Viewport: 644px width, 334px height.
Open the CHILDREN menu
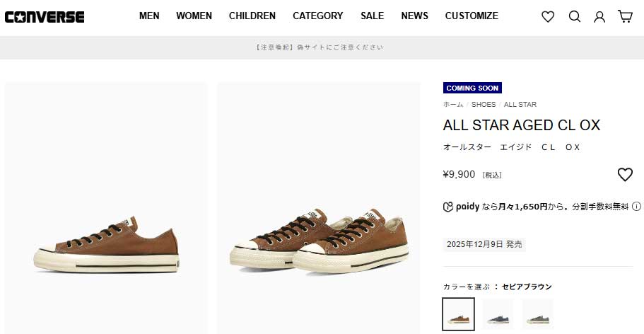click(252, 16)
